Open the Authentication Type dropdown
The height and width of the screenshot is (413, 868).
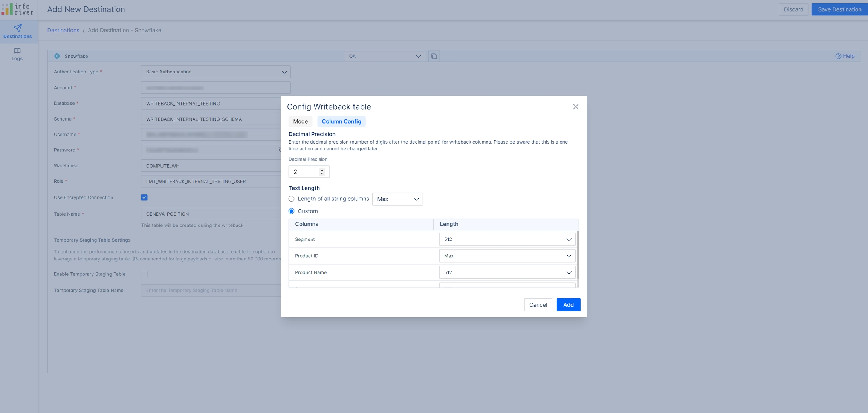215,72
